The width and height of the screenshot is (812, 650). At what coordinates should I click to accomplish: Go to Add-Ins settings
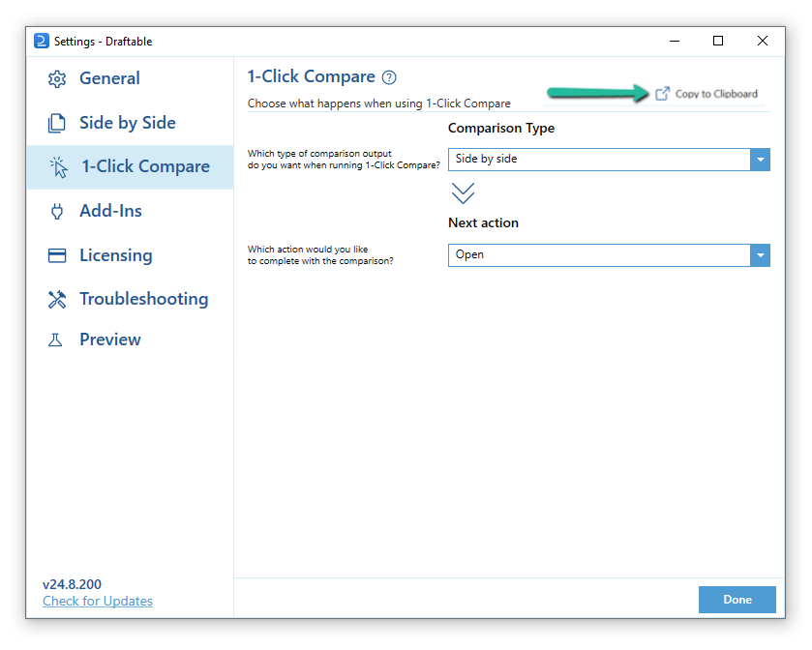pos(130,211)
